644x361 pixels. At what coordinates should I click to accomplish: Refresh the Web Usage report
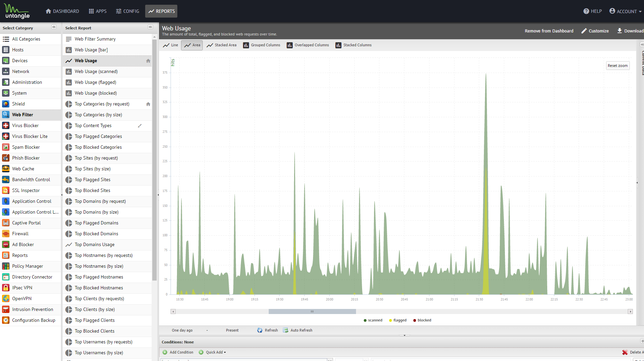tap(267, 330)
